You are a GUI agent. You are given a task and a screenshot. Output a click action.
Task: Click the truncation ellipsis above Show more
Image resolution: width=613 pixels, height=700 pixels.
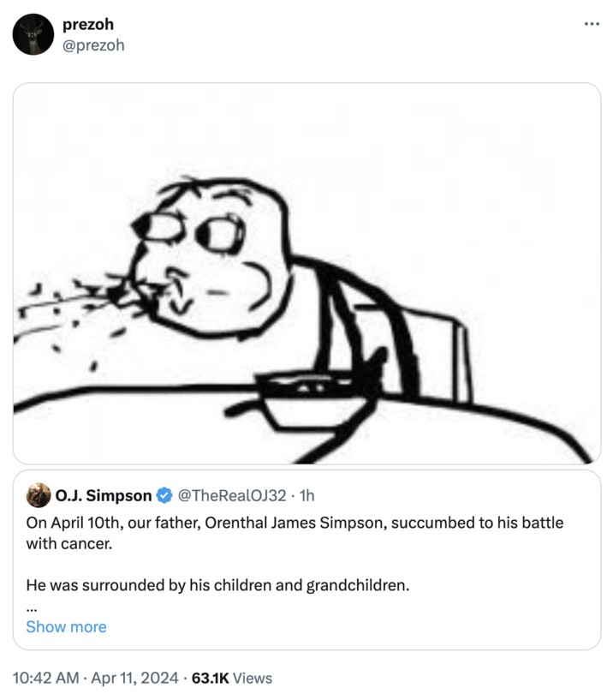click(31, 607)
